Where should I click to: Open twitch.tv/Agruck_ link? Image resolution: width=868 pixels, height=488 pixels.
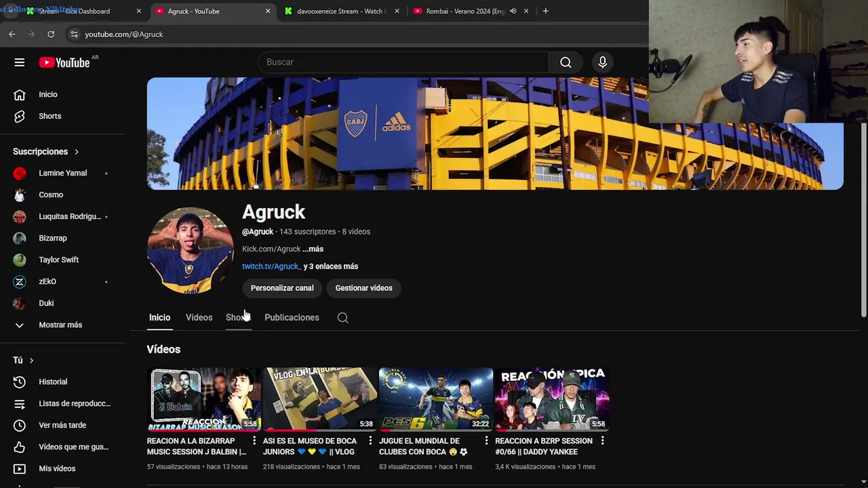click(271, 266)
